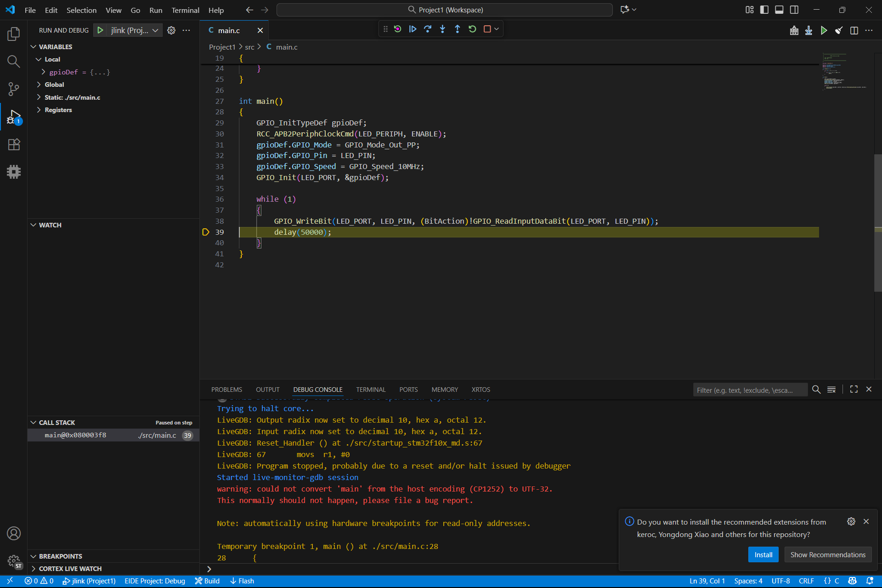Switch to the PROBLEMS panel tab
Viewport: 882px width, 588px height.
pyautogui.click(x=226, y=390)
